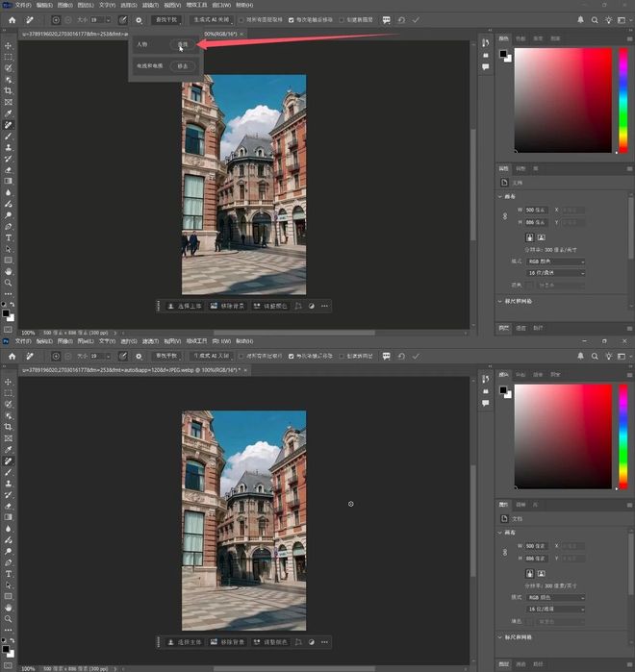Screen dimensions: 635x672
Task: Select the Brush tool in top window
Action: click(x=8, y=136)
